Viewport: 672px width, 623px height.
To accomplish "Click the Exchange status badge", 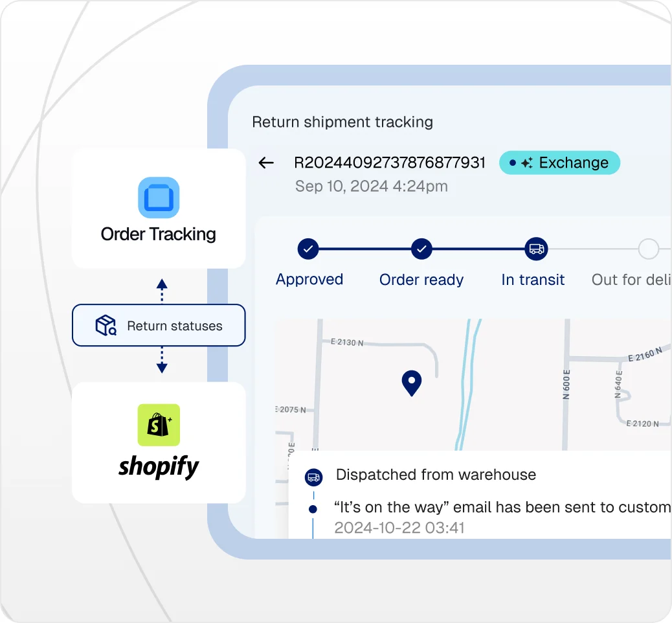I will (x=559, y=163).
